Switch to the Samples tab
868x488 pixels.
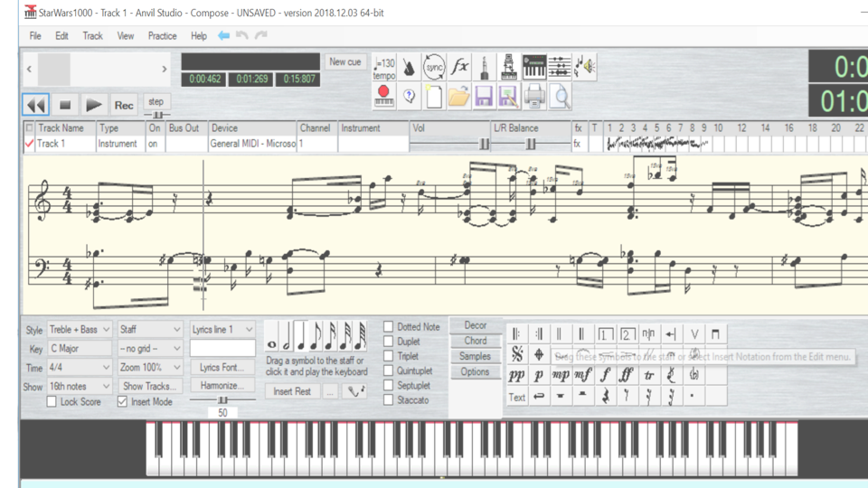(x=476, y=356)
